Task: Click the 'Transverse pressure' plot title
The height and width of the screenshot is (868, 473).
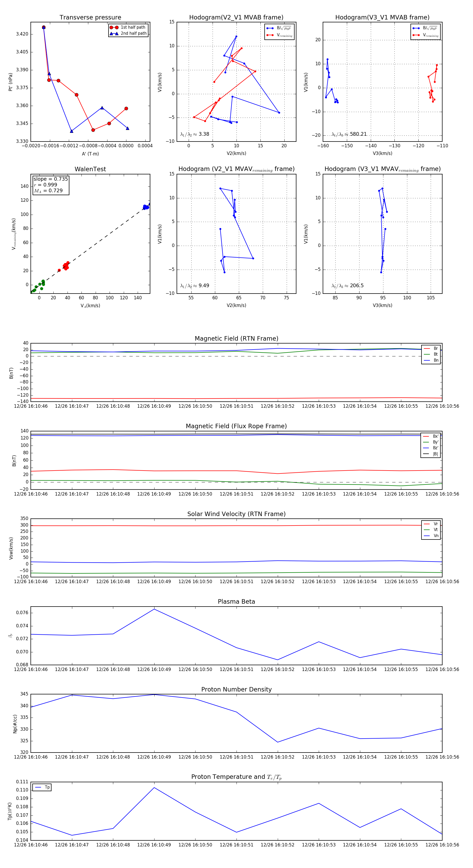Action: click(90, 18)
